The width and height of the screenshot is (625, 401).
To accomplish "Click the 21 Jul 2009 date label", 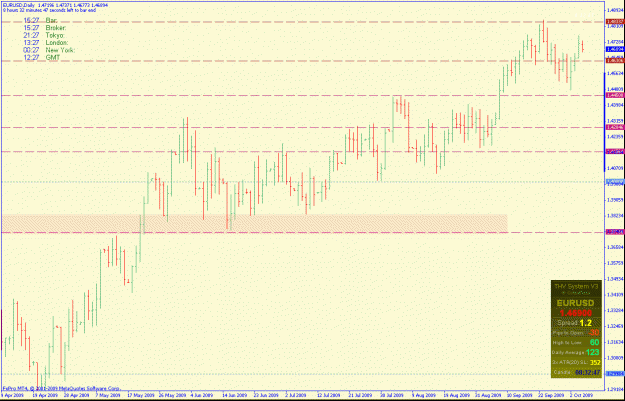I will coord(360,395).
